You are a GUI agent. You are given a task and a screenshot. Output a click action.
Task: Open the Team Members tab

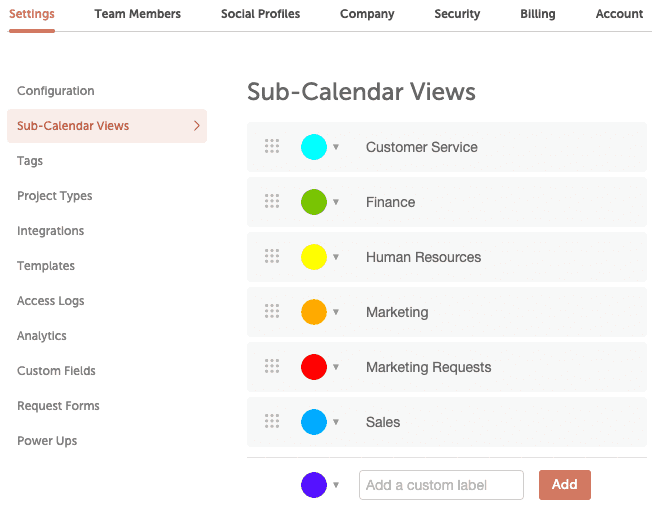tap(138, 14)
